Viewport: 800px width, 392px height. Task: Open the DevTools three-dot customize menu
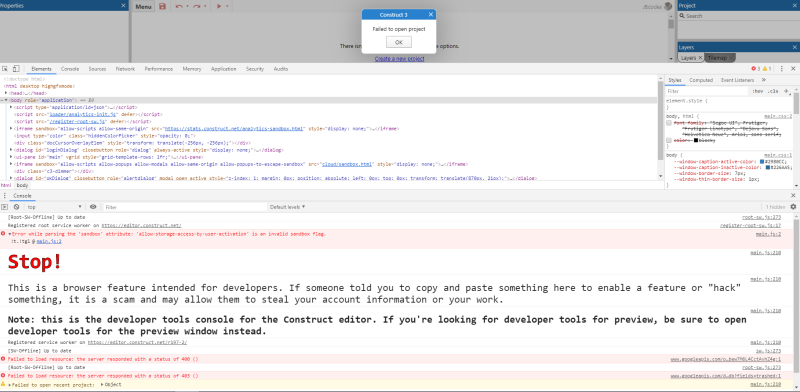(782, 69)
